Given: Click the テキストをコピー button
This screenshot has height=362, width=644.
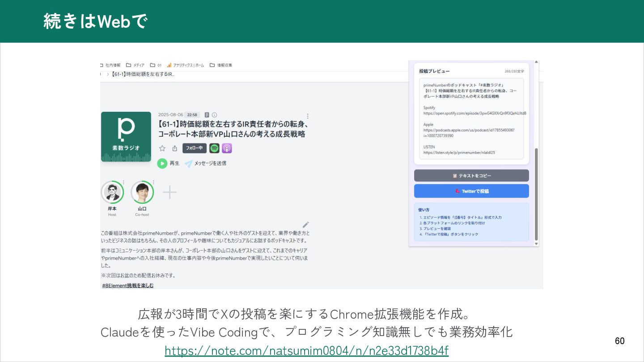Looking at the screenshot, I should click(x=471, y=176).
